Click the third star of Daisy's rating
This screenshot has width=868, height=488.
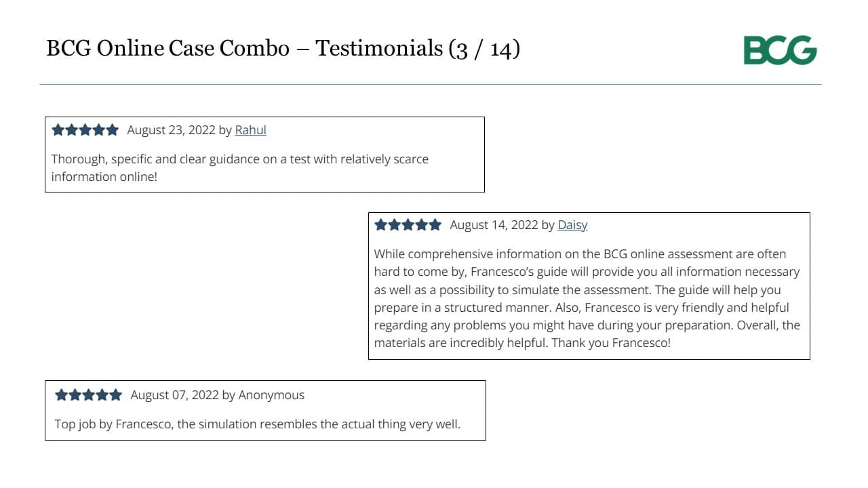[x=408, y=224]
